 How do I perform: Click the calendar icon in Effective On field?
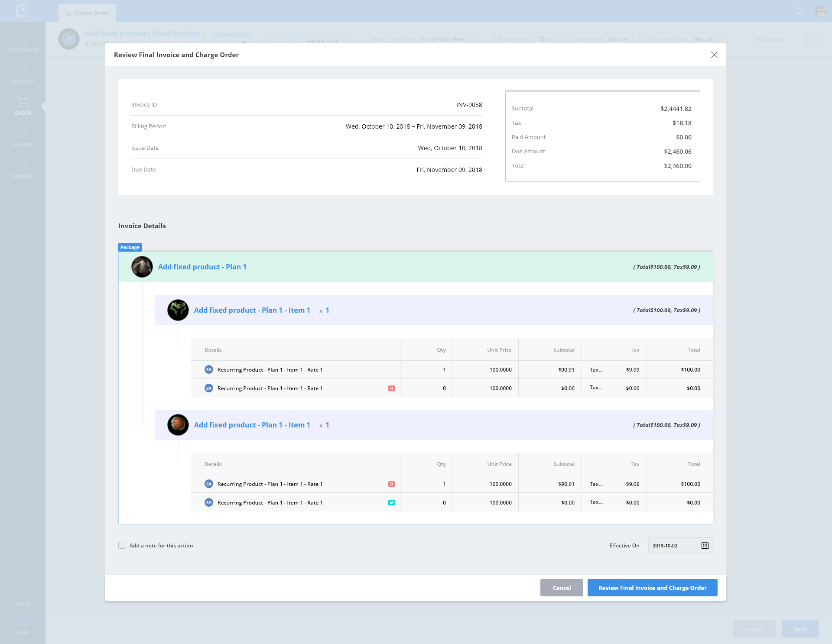pos(705,545)
